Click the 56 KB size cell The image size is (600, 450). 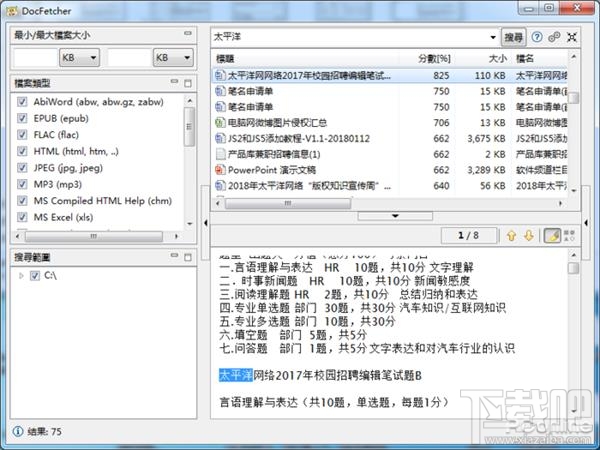493,186
